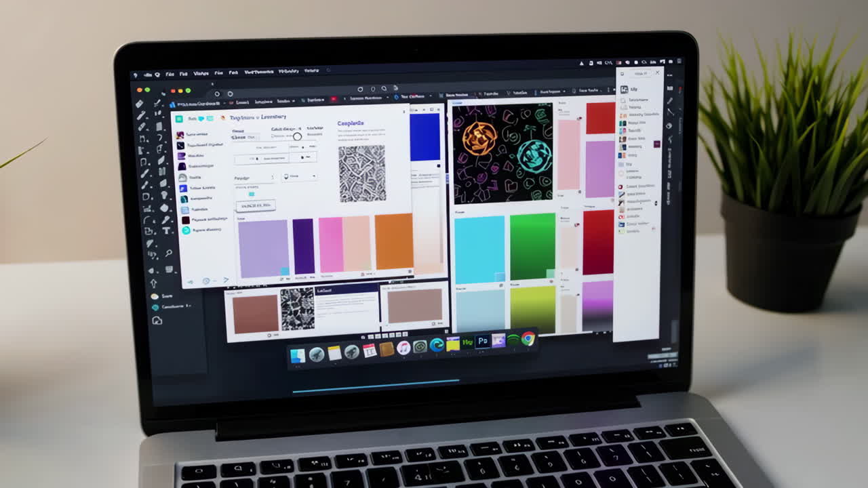Viewport: 868px width, 488px height.
Task: Launch Chrome from the Dock
Action: [528, 339]
